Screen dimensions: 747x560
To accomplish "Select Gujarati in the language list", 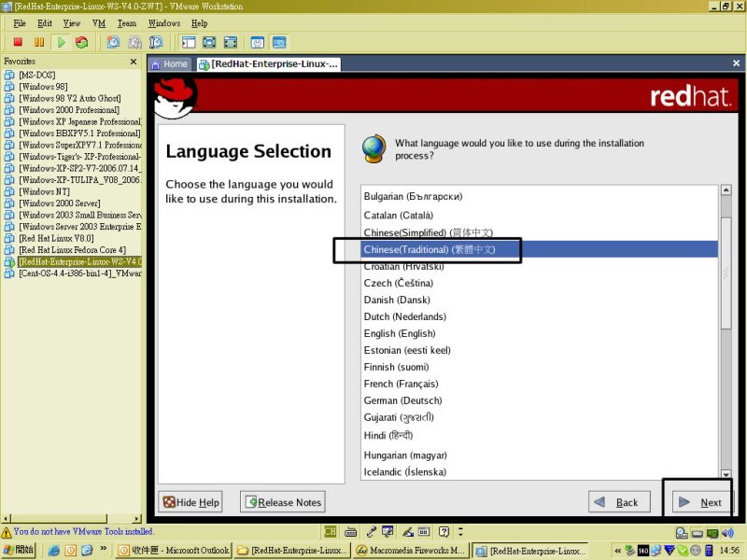I will [539, 417].
